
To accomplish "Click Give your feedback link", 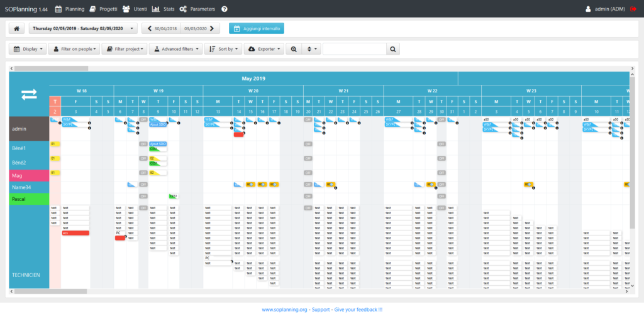I will pyautogui.click(x=358, y=310).
